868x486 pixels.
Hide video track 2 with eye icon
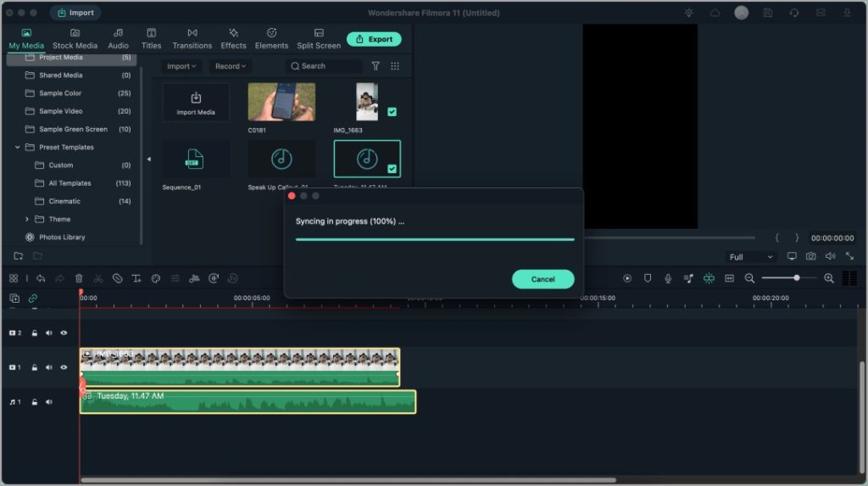coord(64,333)
